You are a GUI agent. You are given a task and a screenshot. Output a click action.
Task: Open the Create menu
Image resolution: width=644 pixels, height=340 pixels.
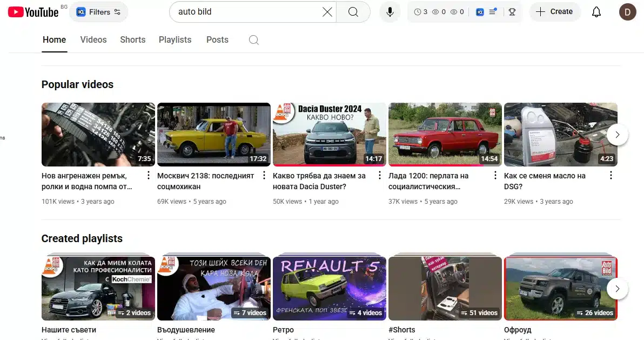point(555,11)
